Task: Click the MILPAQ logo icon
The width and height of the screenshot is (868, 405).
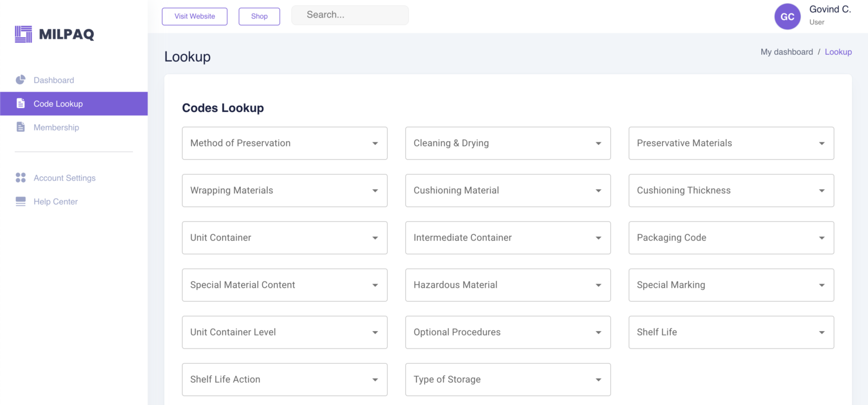Action: point(24,34)
